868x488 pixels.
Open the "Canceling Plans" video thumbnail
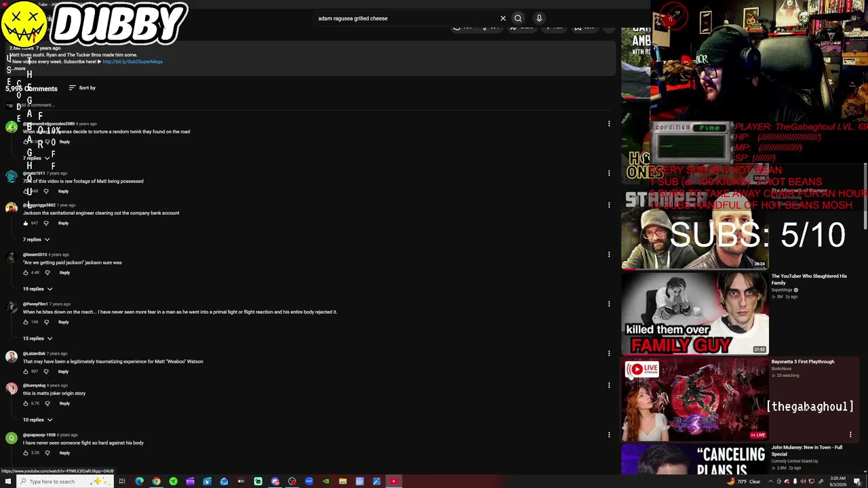pos(695,460)
